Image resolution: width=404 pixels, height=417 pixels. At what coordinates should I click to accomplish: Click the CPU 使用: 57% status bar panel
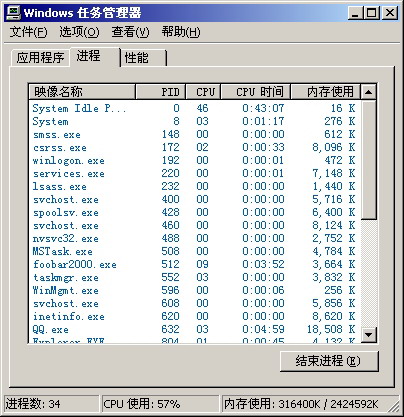point(160,404)
